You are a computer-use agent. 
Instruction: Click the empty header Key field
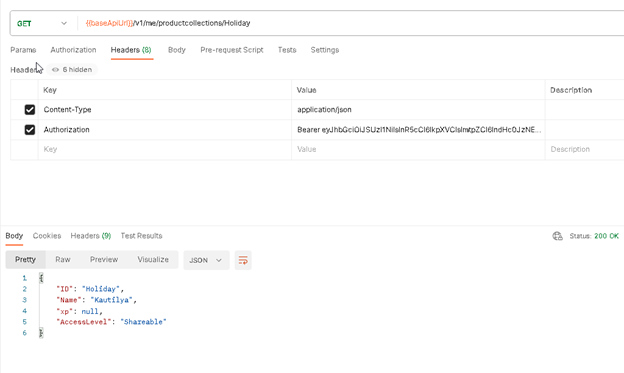[165, 150]
